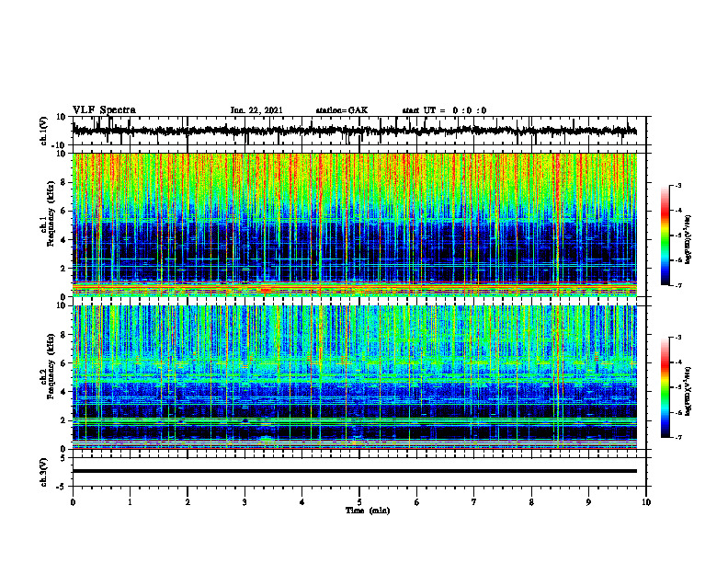The width and height of the screenshot is (728, 563).
Task: Click the time axis tick label "7"
Action: click(x=474, y=502)
